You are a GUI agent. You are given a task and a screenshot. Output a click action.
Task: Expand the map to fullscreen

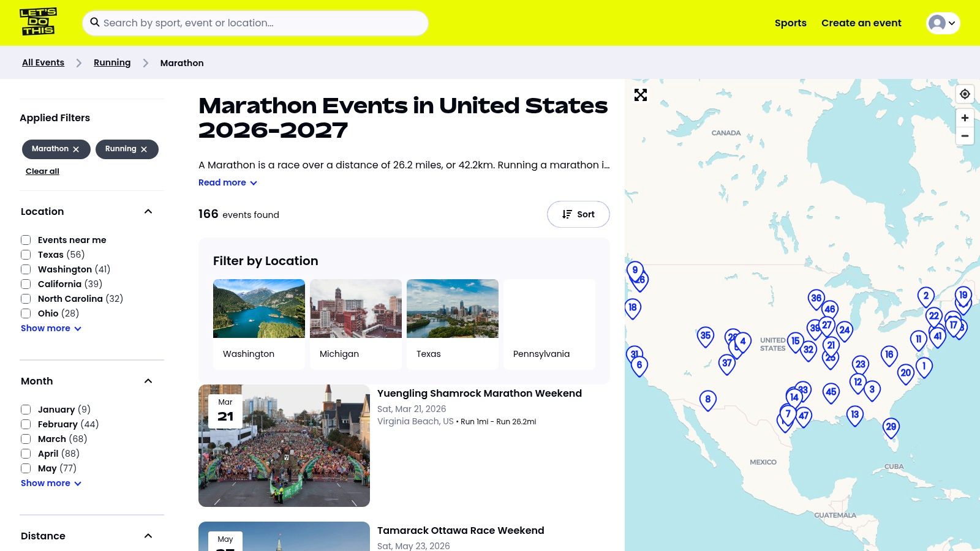(x=641, y=95)
